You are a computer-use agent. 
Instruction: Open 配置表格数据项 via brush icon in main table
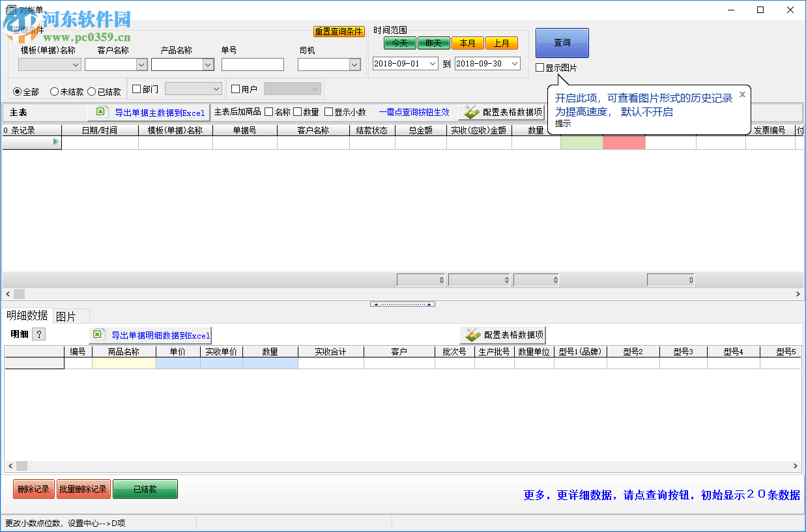(471, 111)
